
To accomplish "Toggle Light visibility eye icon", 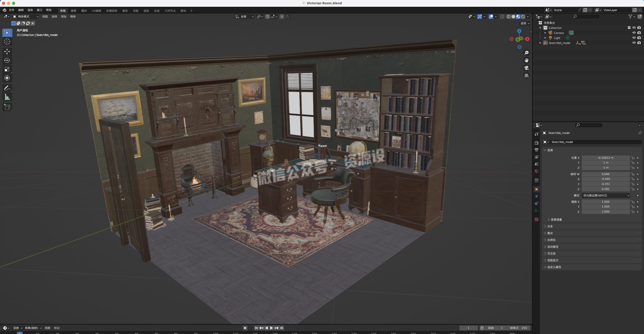I will tap(634, 38).
